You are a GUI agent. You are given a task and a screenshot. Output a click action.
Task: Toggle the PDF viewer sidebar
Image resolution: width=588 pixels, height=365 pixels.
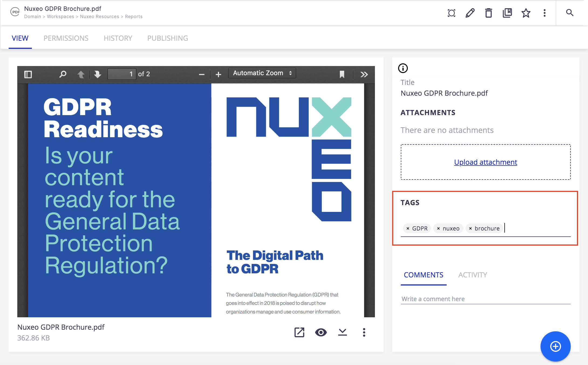[28, 74]
